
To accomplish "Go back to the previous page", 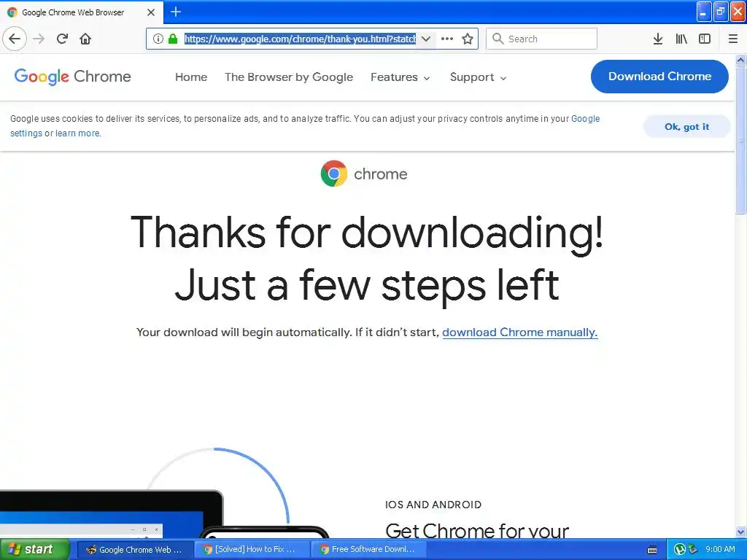I will tap(15, 39).
